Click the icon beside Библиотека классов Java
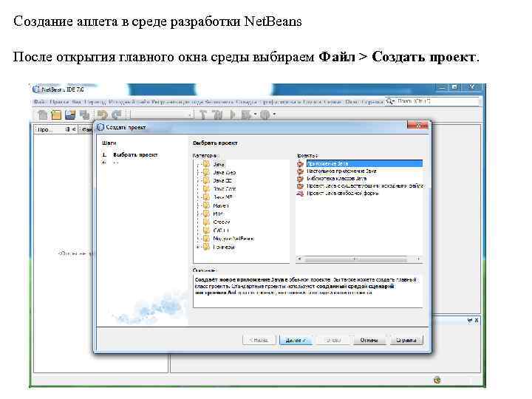532x399 pixels. tap(300, 179)
